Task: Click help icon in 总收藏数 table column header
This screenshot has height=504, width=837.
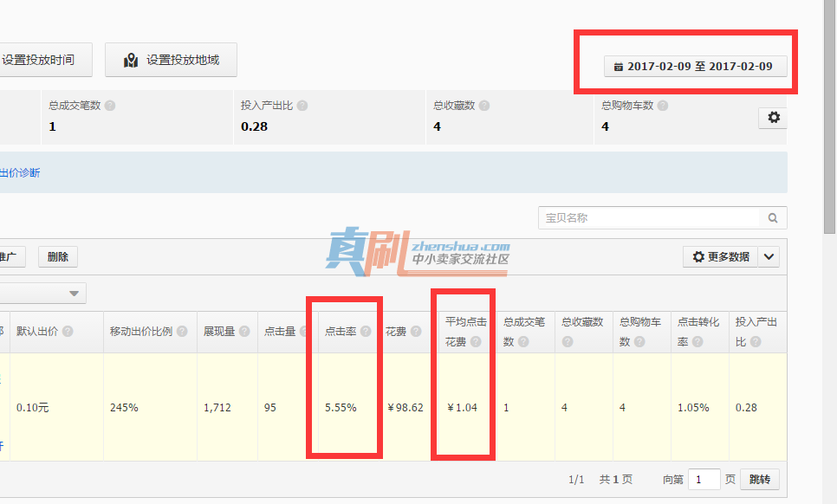Action: 568,342
